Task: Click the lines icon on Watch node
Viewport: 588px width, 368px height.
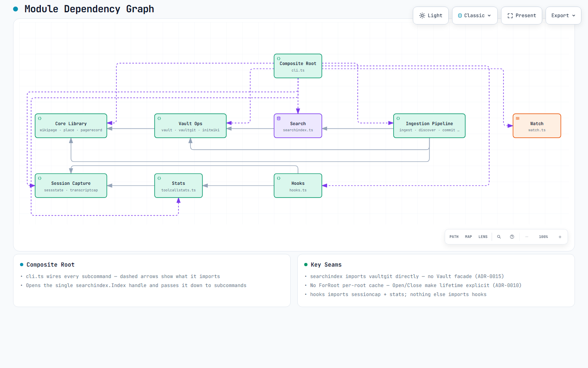Action: pos(518,118)
